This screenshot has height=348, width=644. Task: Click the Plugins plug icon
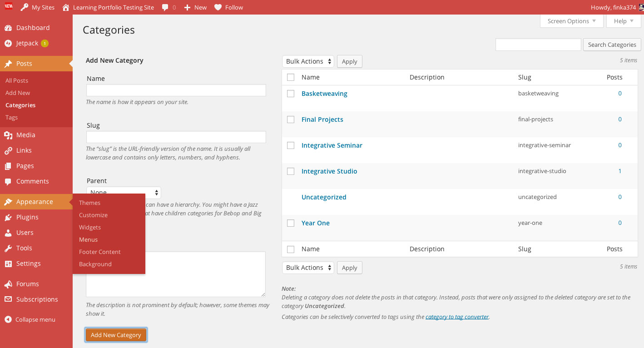click(8, 217)
